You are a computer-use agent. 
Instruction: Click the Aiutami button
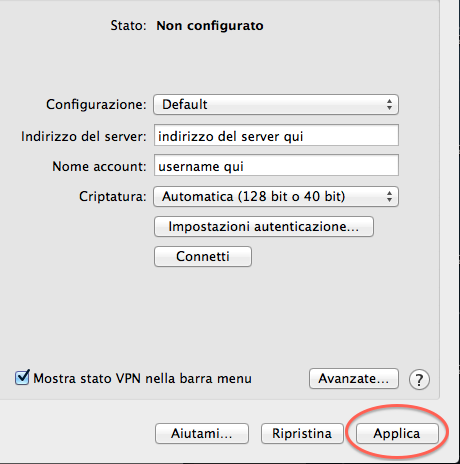[x=202, y=433]
